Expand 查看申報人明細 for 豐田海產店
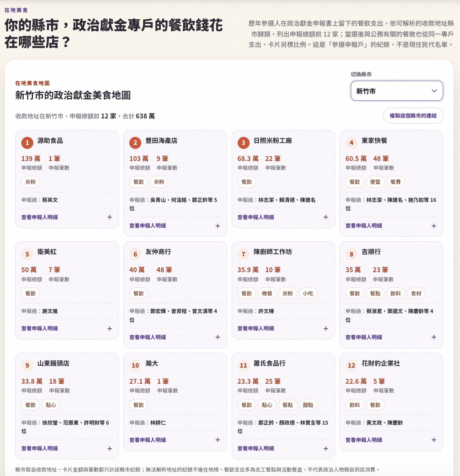460x476 pixels. pyautogui.click(x=175, y=226)
